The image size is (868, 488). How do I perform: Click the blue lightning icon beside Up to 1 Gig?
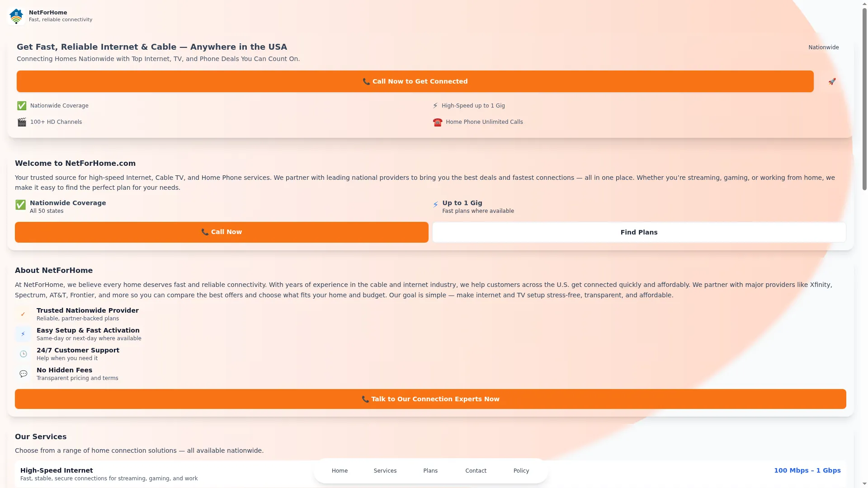[x=435, y=205]
